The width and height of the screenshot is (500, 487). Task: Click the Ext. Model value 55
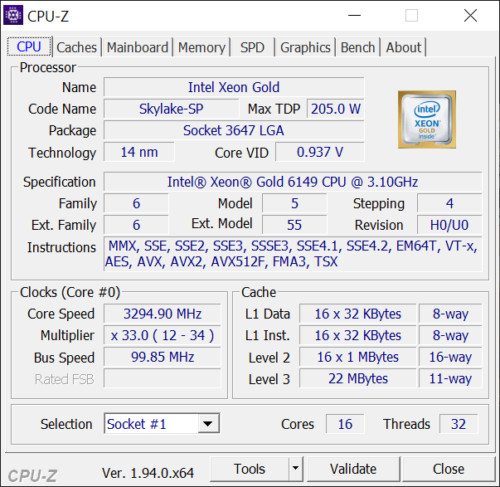pyautogui.click(x=294, y=225)
